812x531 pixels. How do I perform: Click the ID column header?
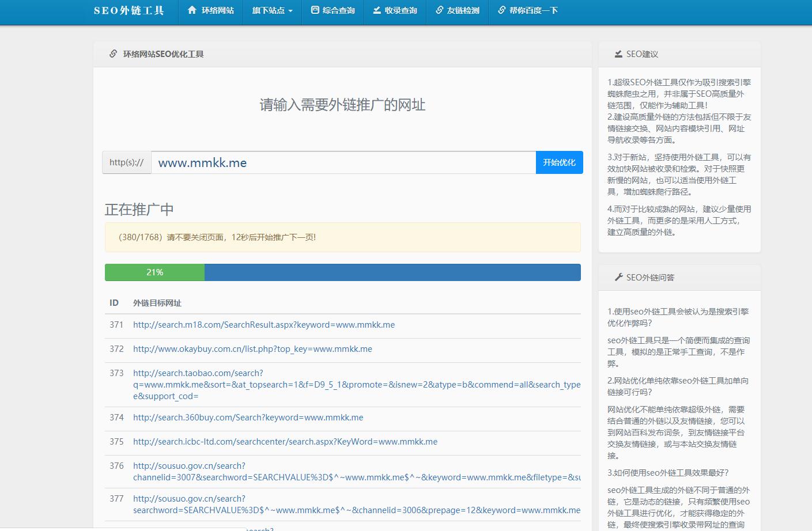[114, 303]
